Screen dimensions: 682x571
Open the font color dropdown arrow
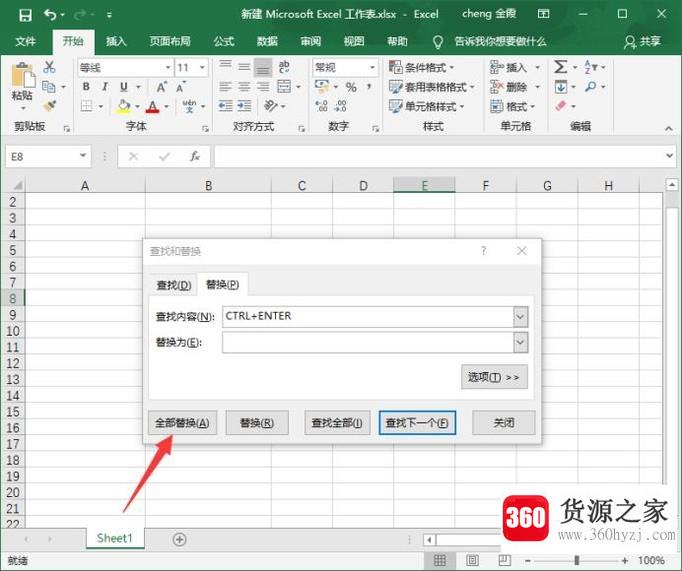coord(167,106)
